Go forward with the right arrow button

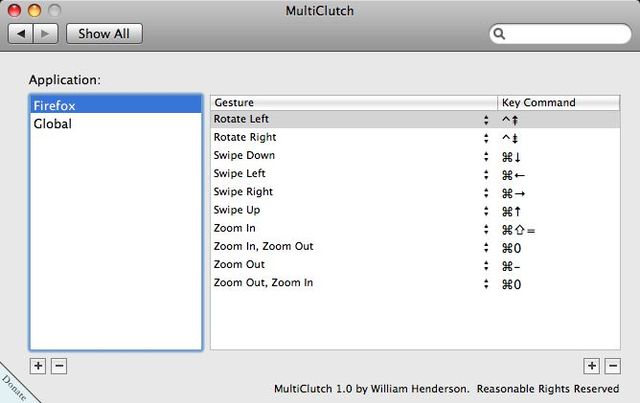46,33
